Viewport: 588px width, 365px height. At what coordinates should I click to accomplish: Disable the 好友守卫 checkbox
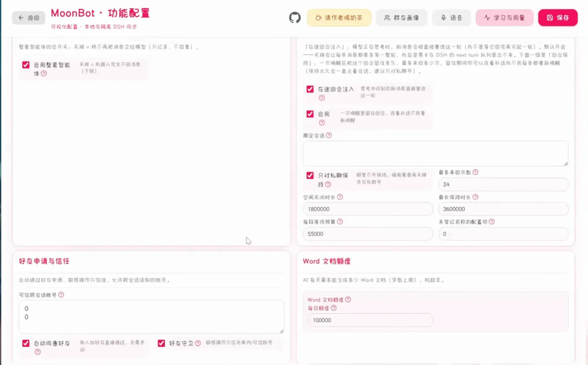pos(161,343)
